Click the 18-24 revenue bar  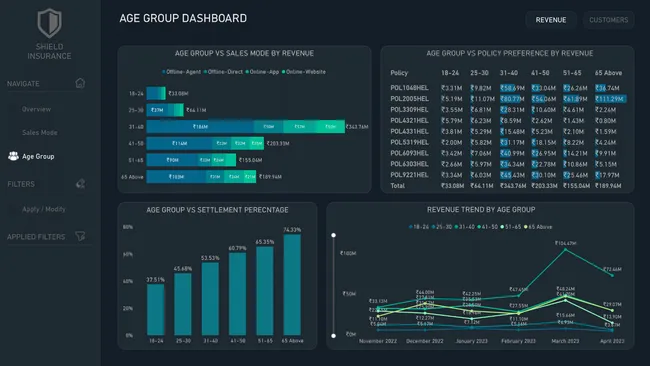tap(156, 93)
